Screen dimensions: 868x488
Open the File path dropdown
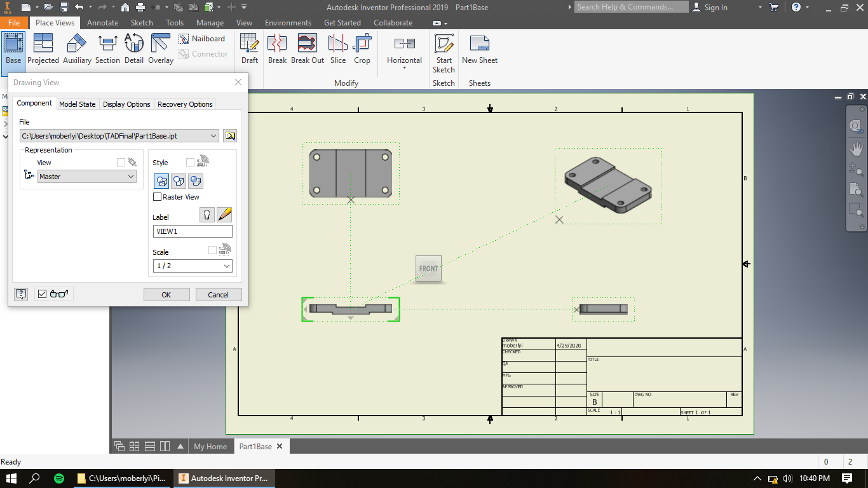[213, 135]
